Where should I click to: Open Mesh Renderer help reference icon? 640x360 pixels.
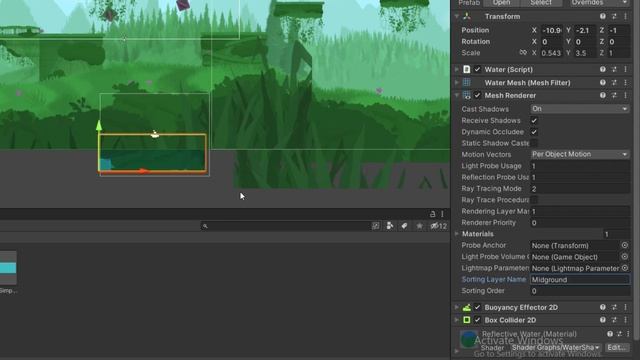[602, 95]
